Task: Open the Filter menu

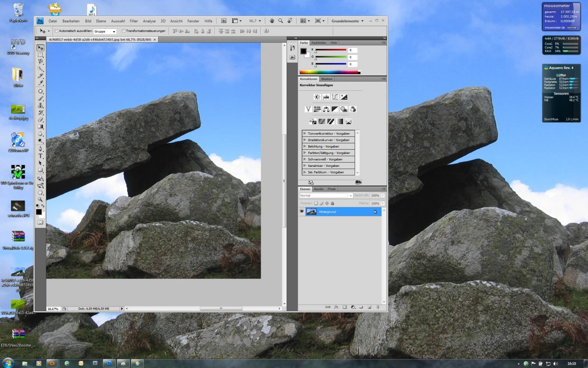Action: (x=134, y=21)
